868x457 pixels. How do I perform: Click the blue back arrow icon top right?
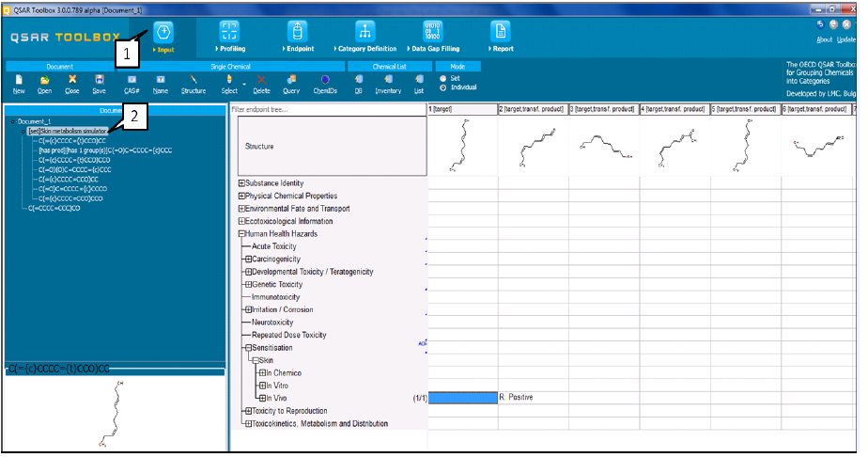[820, 24]
